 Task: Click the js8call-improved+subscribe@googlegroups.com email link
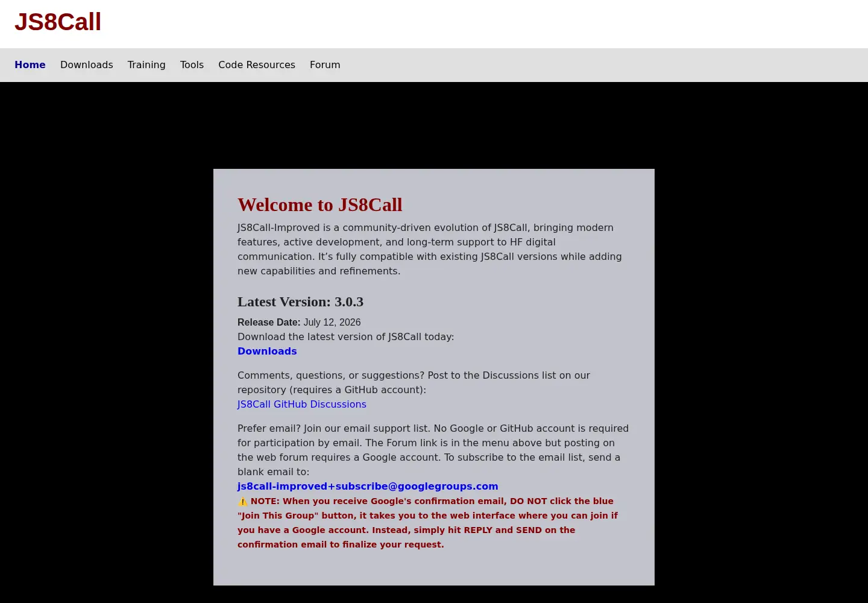pyautogui.click(x=368, y=486)
